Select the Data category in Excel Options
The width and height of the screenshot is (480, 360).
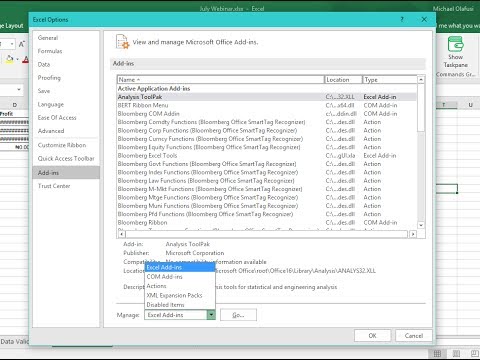66,64
